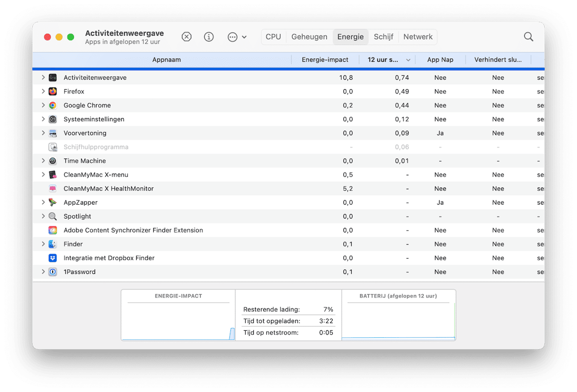Viewport: 577px width, 392px height.
Task: Select the CleanMyMac X HealthMonitor row
Action: [x=109, y=189]
